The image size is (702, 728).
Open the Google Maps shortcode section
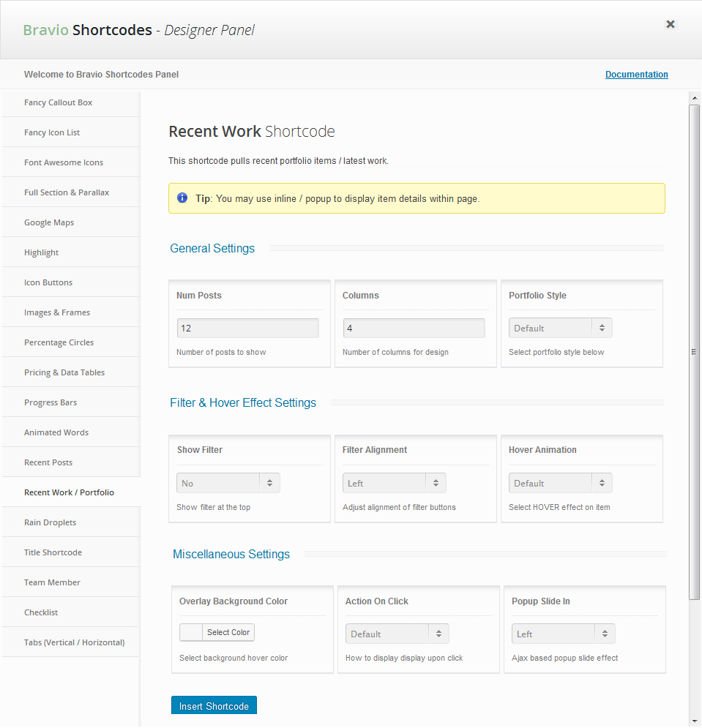49,222
